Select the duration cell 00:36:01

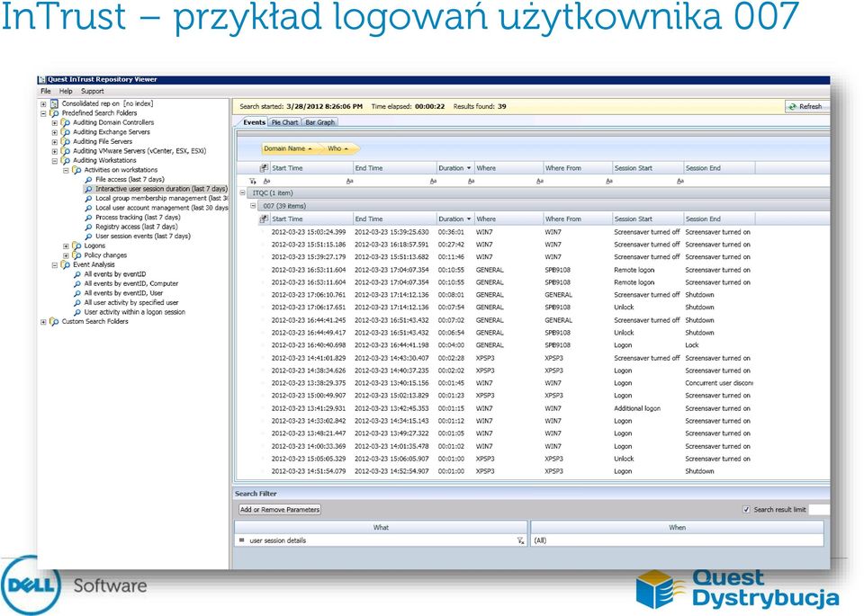(x=451, y=232)
